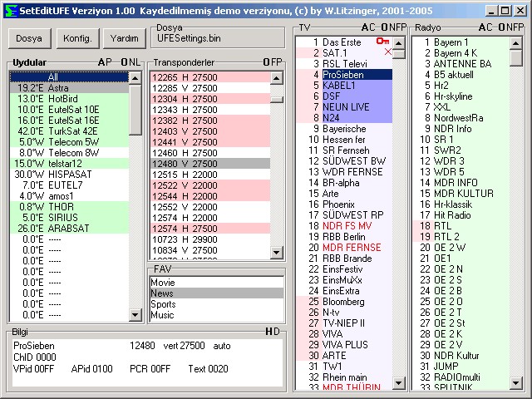Toggle the H letter in Bilgi header
The height and width of the screenshot is (399, 532).
point(268,332)
